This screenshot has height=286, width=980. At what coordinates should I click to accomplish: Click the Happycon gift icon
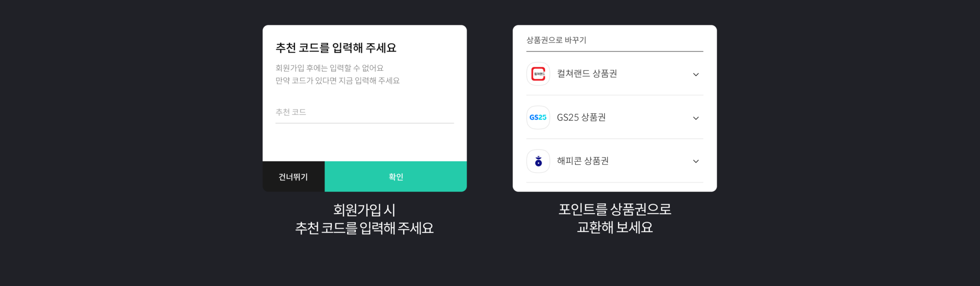click(538, 161)
